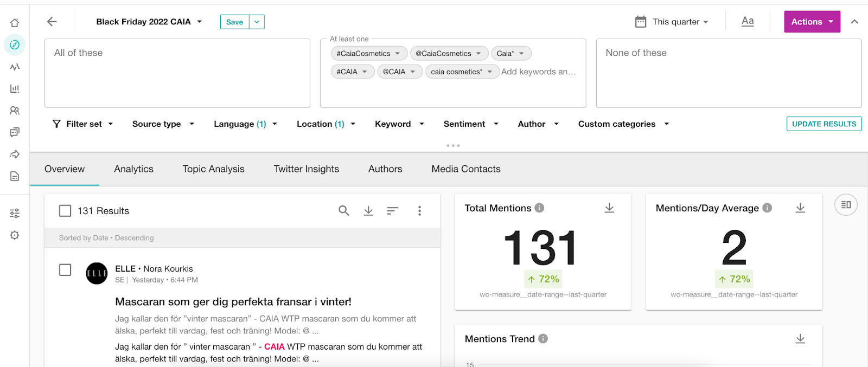Open the gear account sidebar icon
Image resolution: width=868 pixels, height=367 pixels.
[15, 235]
